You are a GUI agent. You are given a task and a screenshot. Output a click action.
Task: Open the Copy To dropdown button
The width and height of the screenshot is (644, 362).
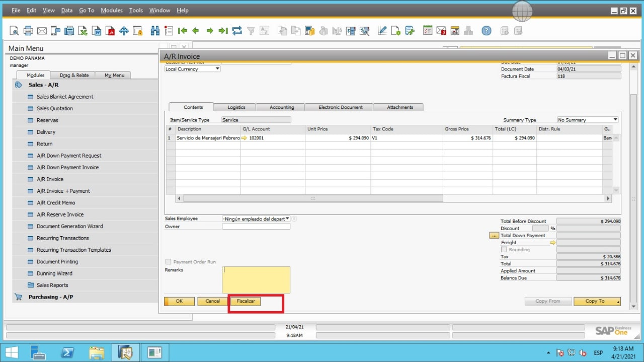tap(597, 301)
